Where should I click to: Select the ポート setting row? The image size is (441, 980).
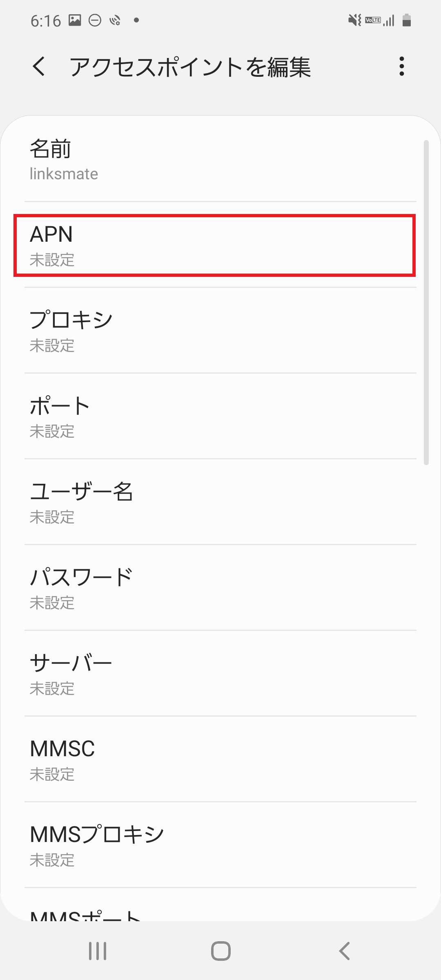(x=220, y=416)
